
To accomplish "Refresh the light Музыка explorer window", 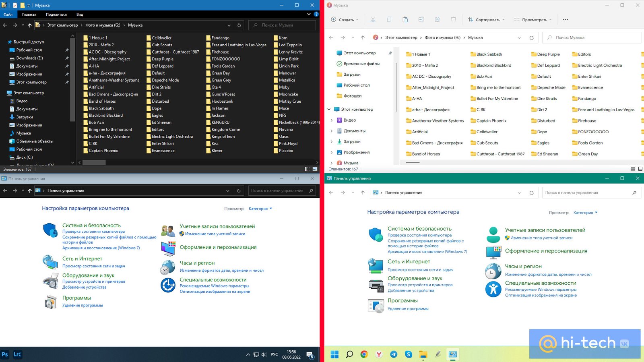I will pyautogui.click(x=531, y=37).
